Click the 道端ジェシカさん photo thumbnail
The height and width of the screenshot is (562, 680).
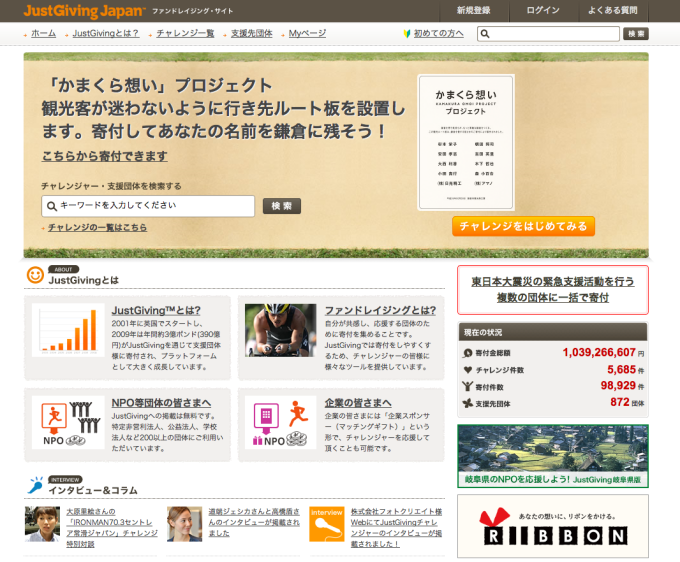tap(184, 524)
